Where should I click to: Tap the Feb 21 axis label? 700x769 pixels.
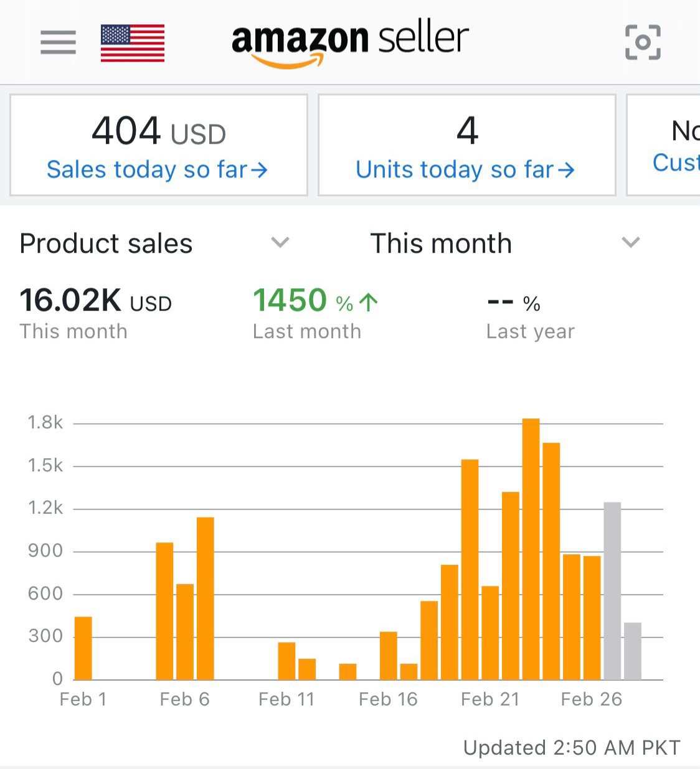tap(490, 699)
